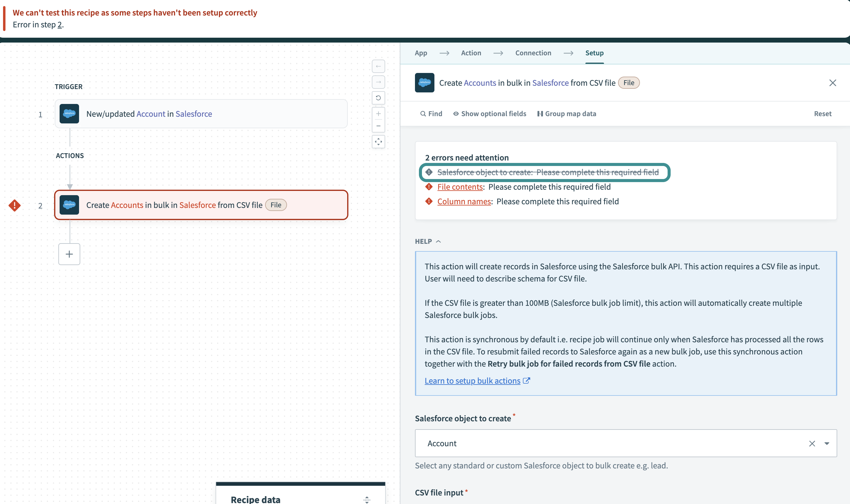This screenshot has height=504, width=850.
Task: Click the Group map data icon
Action: point(541,113)
